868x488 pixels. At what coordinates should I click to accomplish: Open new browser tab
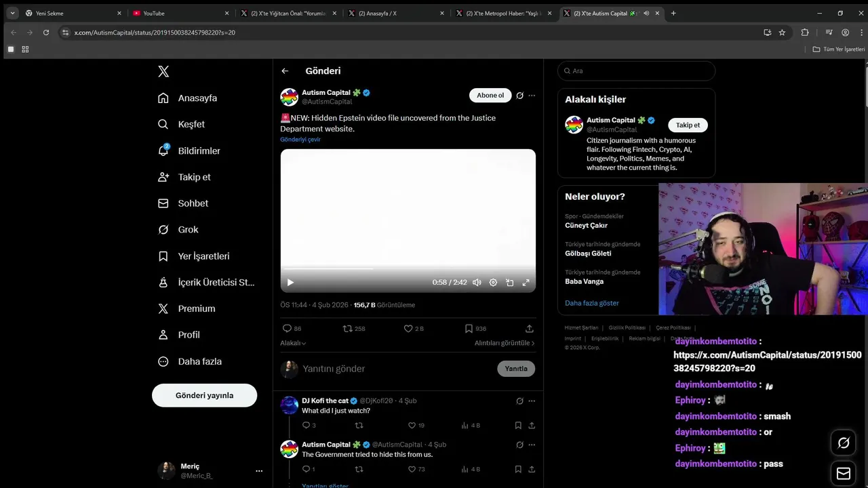pos(673,13)
